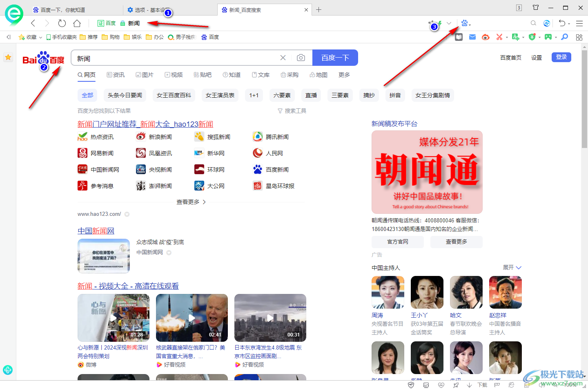
Task: Open 周涛 host photo
Action: (388, 292)
